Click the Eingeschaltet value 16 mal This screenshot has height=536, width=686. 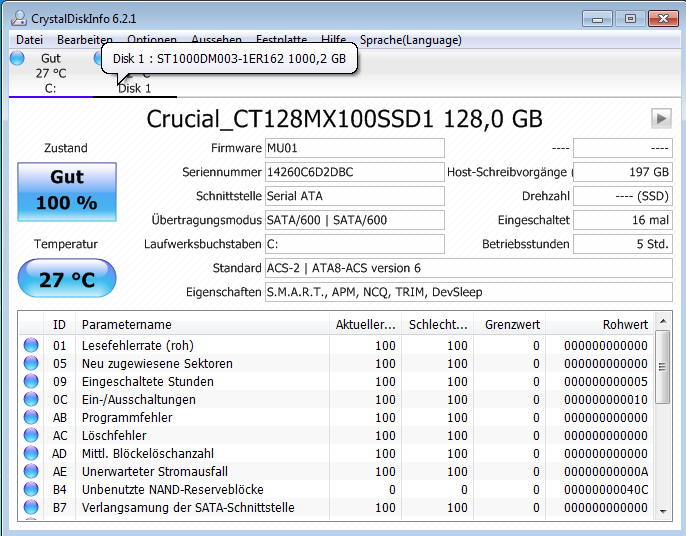click(x=623, y=220)
